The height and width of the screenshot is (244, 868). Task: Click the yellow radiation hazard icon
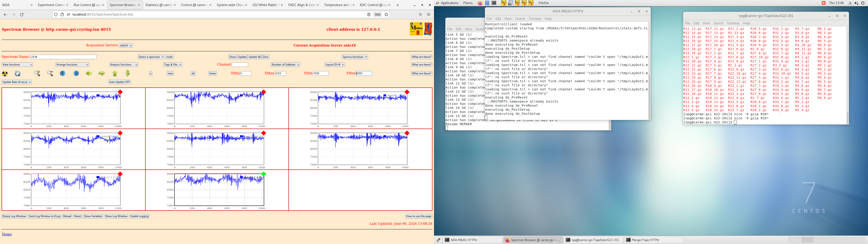point(5,73)
